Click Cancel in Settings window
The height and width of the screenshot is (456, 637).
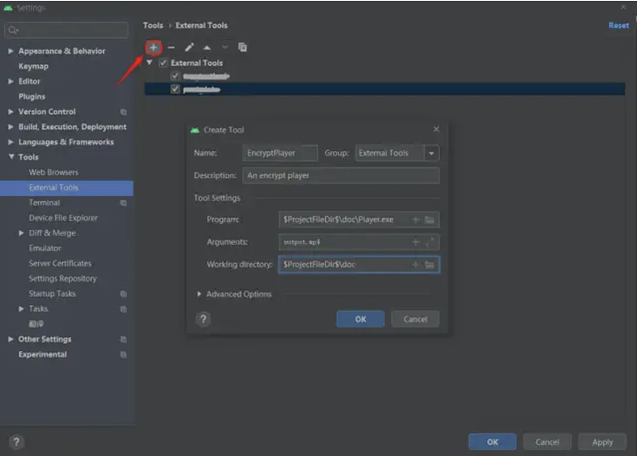tap(547, 442)
